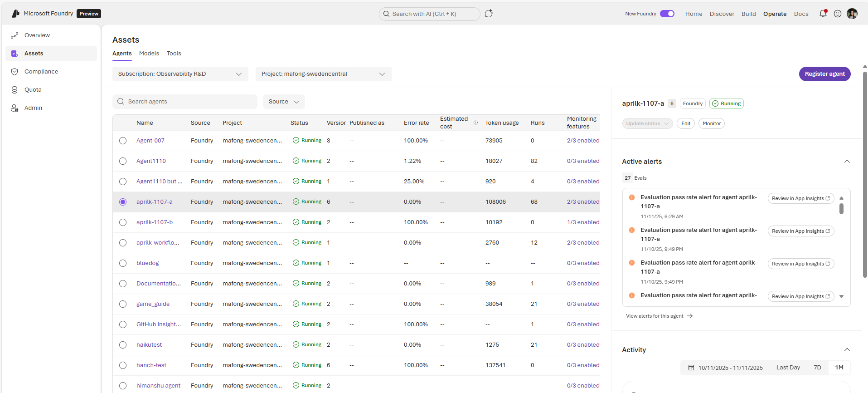This screenshot has width=868, height=393.
Task: Expand the Source filter dropdown
Action: (284, 102)
